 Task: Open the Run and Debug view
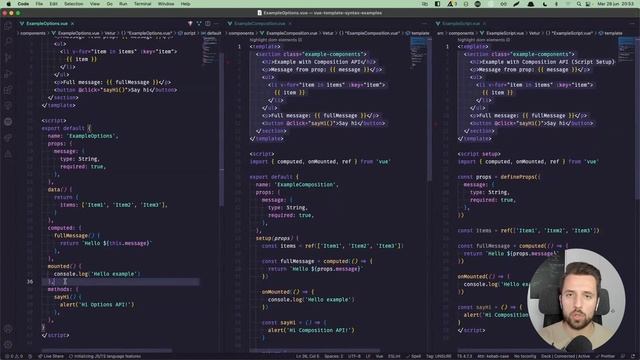click(8, 74)
